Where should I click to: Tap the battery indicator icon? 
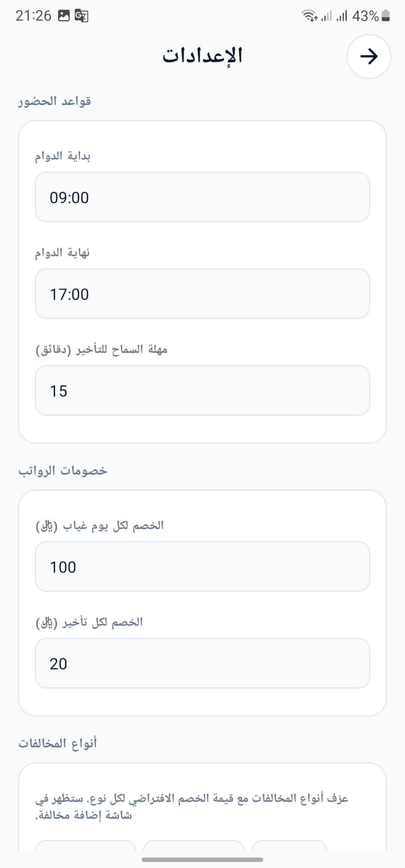pos(385,16)
